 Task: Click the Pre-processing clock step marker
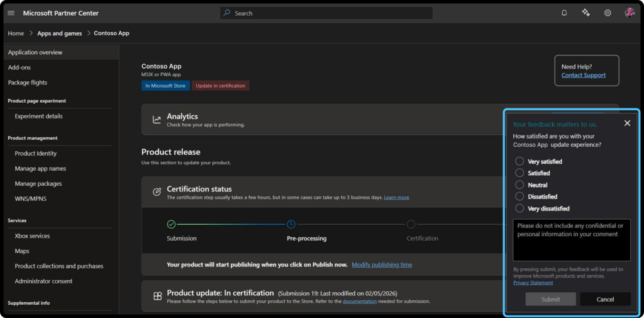click(291, 224)
